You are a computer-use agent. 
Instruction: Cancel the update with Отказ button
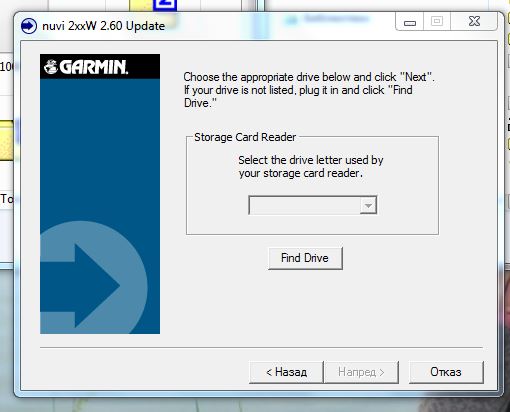[x=446, y=372]
